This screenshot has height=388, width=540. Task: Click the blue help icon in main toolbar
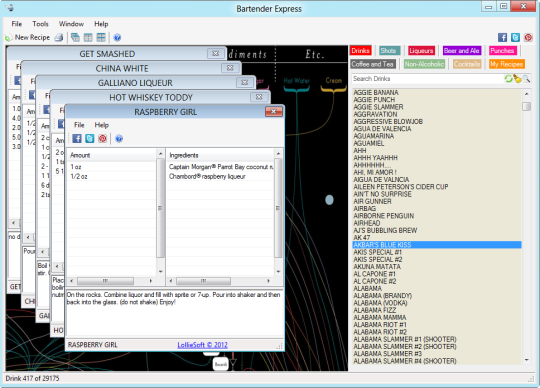click(x=117, y=38)
